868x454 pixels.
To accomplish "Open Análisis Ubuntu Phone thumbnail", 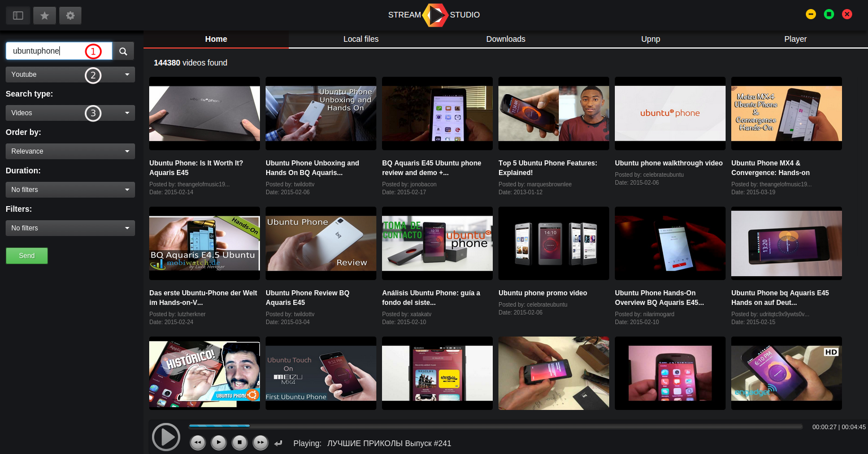I will tap(437, 243).
